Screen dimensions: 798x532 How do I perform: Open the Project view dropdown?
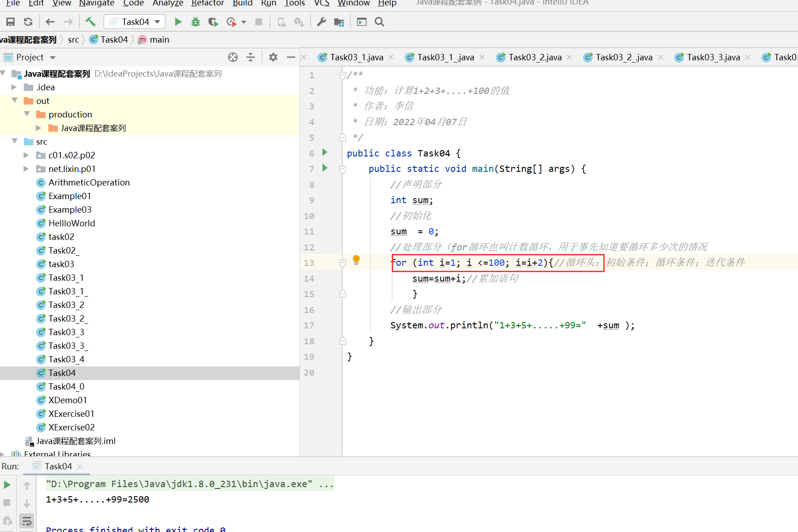pyautogui.click(x=53, y=58)
